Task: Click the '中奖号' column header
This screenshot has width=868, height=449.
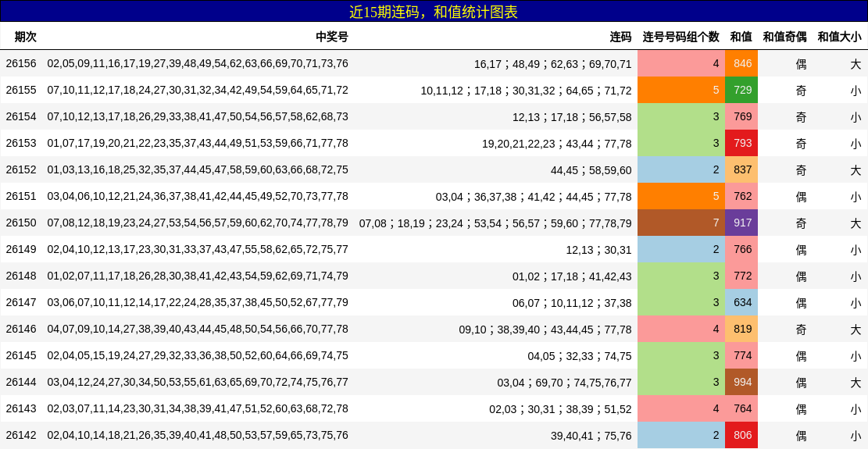Action: tap(332, 37)
